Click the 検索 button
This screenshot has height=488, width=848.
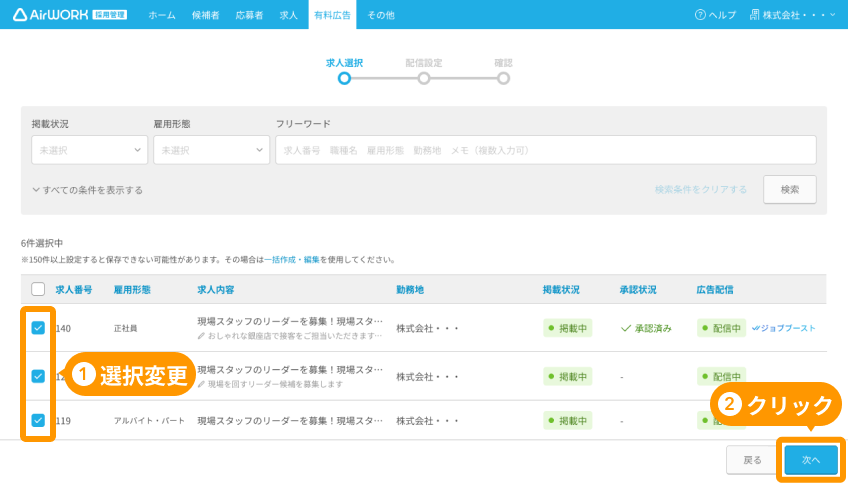click(x=790, y=189)
